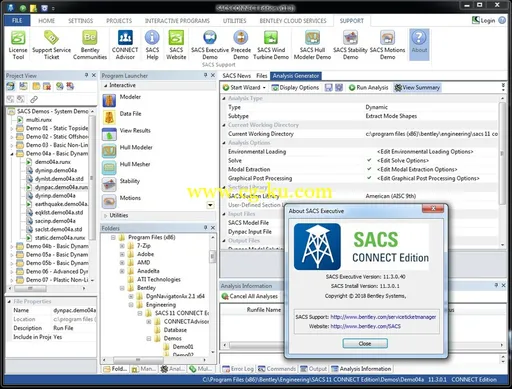The width and height of the screenshot is (512, 389).
Task: Toggle Graphical Post Processing checkmark
Action: (369, 178)
